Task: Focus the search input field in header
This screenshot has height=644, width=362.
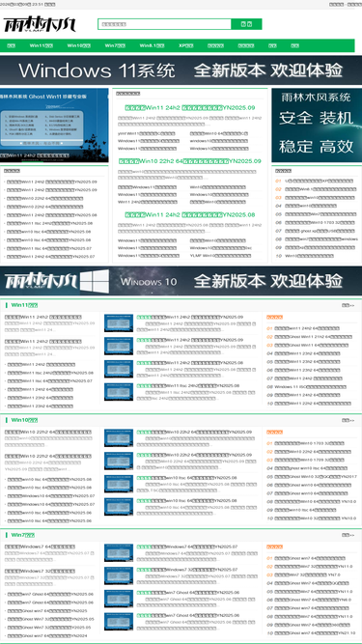Action: (164, 24)
